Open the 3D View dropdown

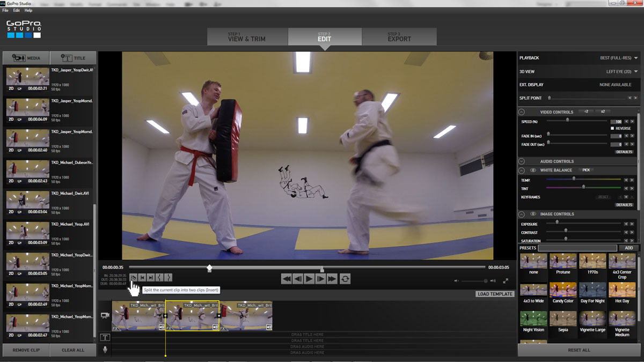click(x=635, y=71)
